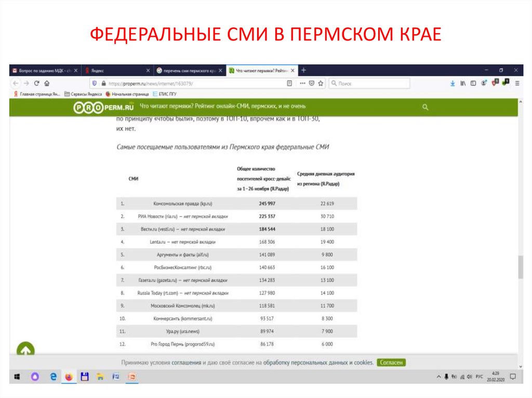The image size is (532, 398).
Task: Click the value '30 710'
Action: point(327,216)
